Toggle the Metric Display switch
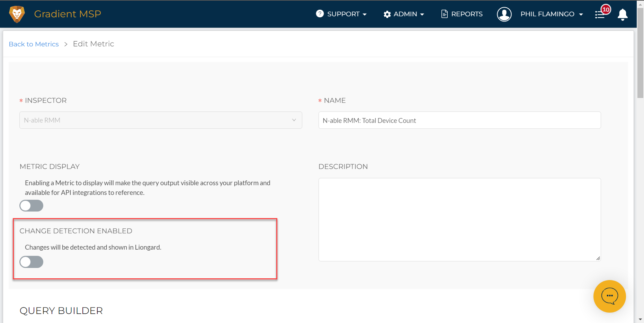Image resolution: width=644 pixels, height=323 pixels. 31,206
